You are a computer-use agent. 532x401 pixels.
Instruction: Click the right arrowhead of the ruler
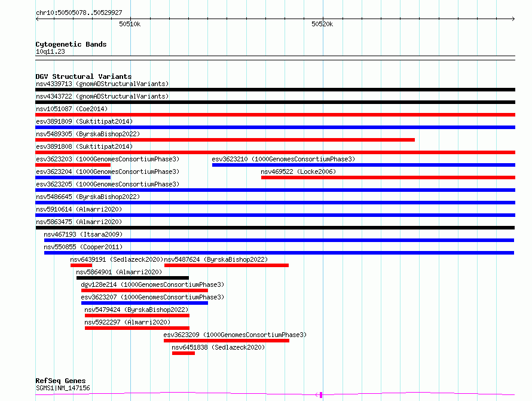click(x=513, y=19)
